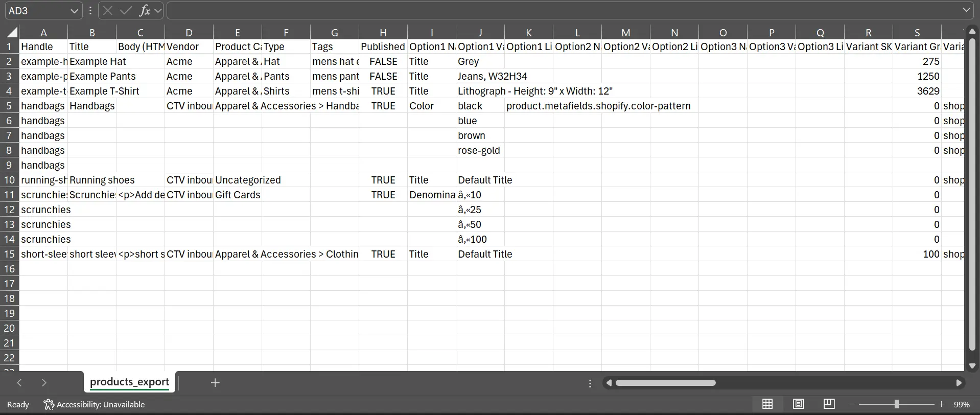Image resolution: width=980 pixels, height=415 pixels.
Task: Click cell containing "Example Pants"
Action: tap(92, 76)
